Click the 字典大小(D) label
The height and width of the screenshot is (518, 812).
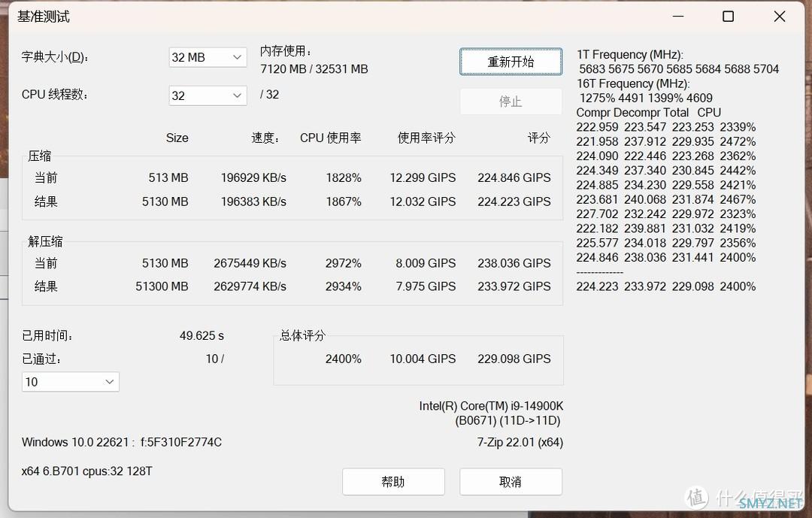click(x=55, y=57)
